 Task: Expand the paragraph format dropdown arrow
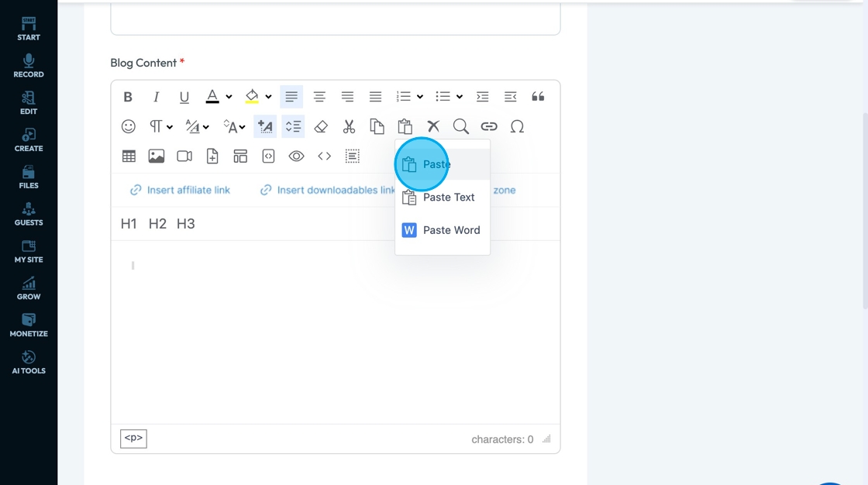pos(170,127)
